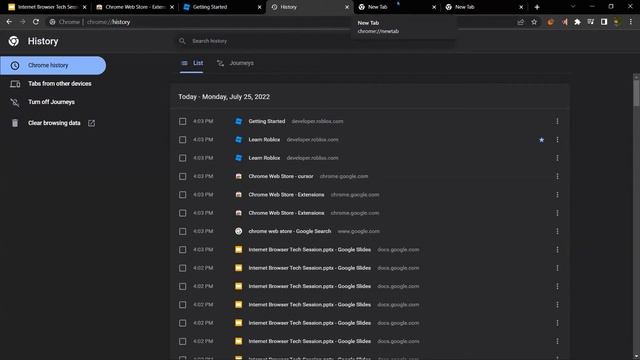Select the List view tab
The image size is (640, 360).
(x=192, y=63)
